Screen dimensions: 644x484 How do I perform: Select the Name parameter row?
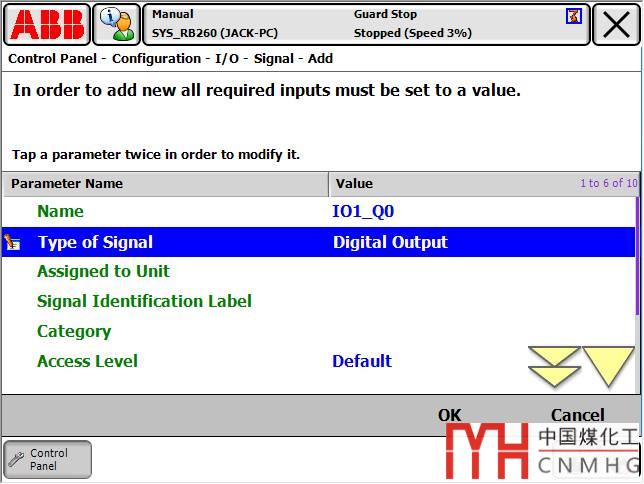pos(318,212)
